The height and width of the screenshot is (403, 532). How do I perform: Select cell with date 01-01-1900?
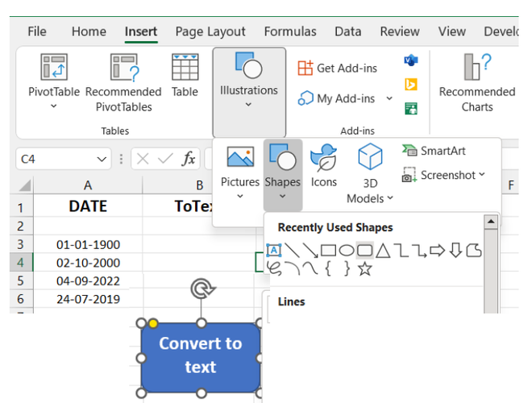(88, 244)
